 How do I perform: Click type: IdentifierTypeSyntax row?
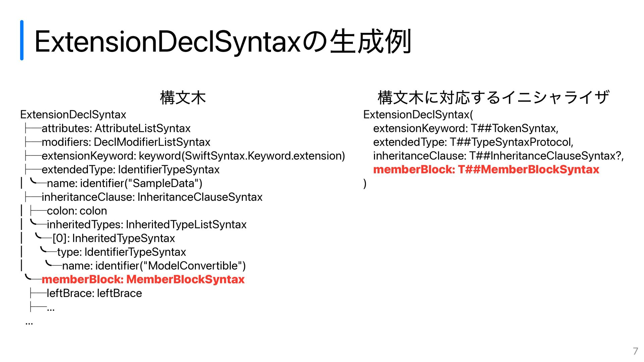coord(121,252)
